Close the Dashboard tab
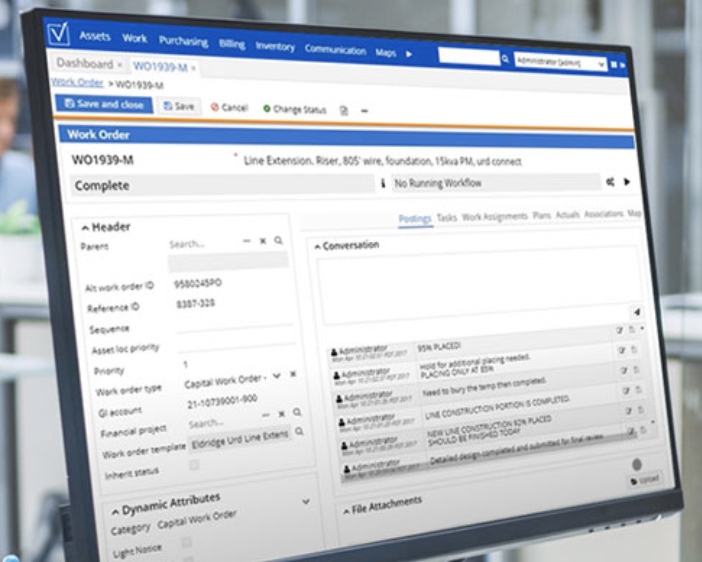702x562 pixels. point(120,65)
